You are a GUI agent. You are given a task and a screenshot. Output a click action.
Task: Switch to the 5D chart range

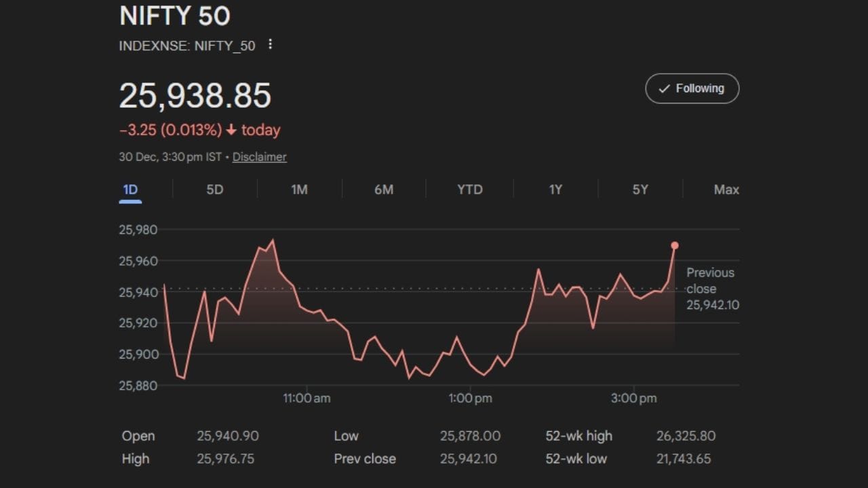click(x=214, y=190)
